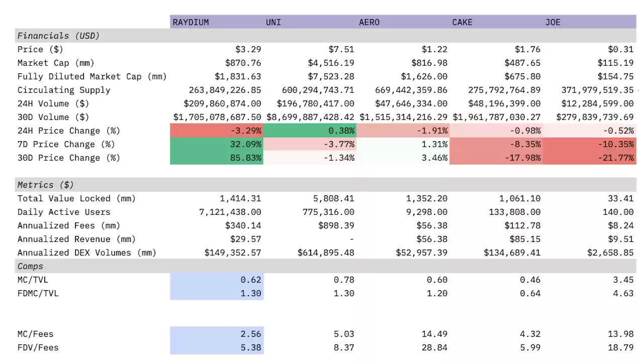Click the Financials (USD) section header
639x364 pixels.
(58, 36)
